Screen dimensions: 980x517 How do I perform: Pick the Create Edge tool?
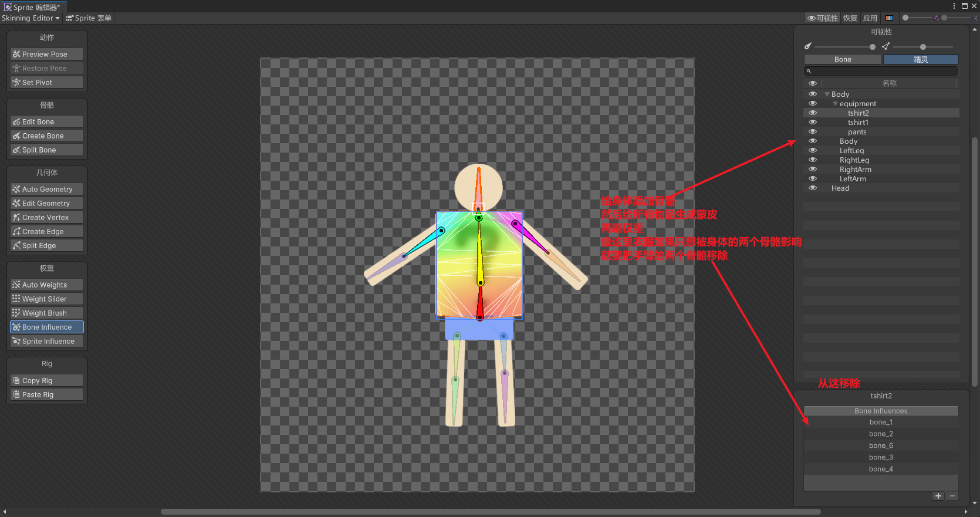(x=47, y=231)
